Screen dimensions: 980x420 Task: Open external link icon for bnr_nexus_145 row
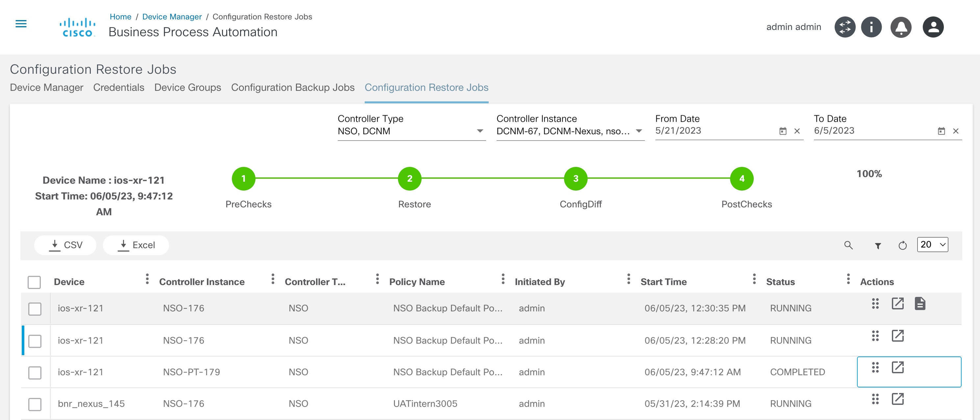point(897,399)
